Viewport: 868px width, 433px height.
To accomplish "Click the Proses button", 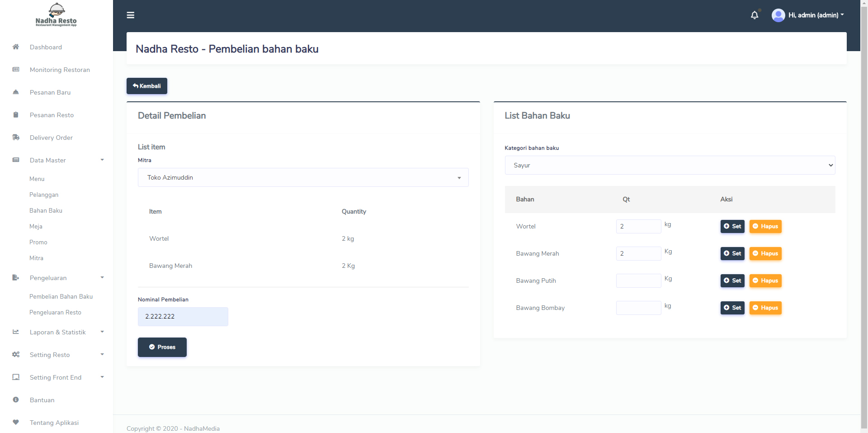I will [162, 347].
